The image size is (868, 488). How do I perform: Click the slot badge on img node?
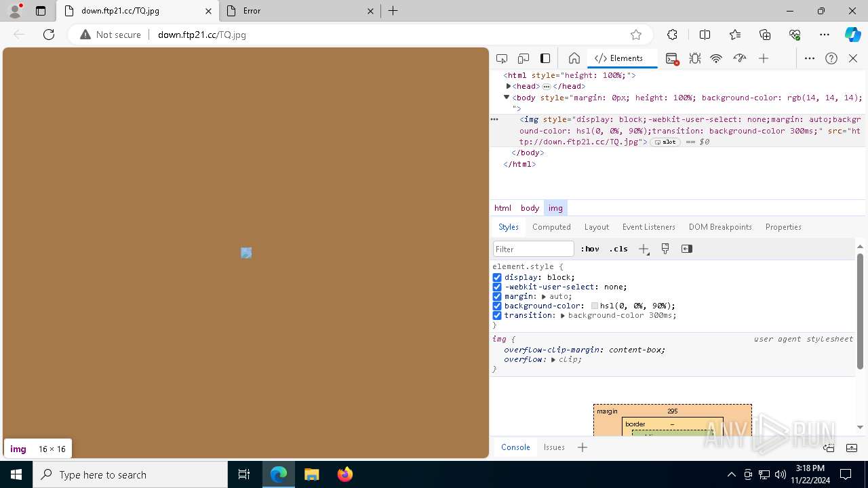tap(665, 142)
